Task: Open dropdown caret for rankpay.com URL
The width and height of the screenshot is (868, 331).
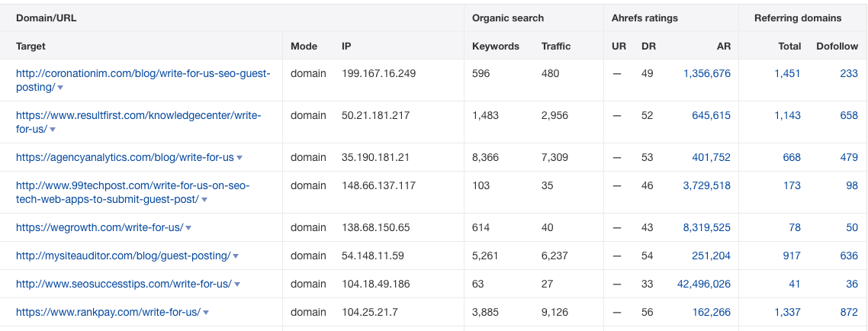Action: (x=206, y=313)
